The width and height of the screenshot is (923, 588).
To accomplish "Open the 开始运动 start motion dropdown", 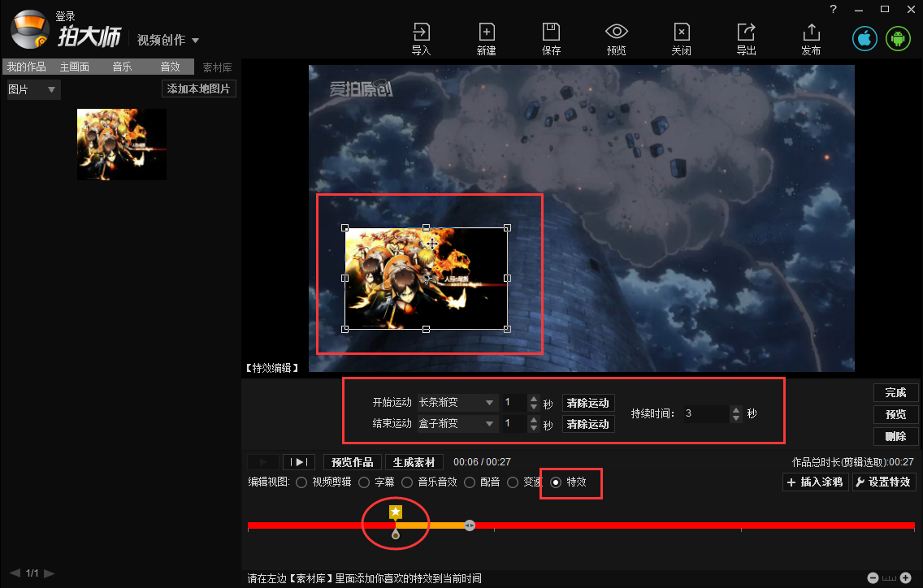I will pos(457,402).
